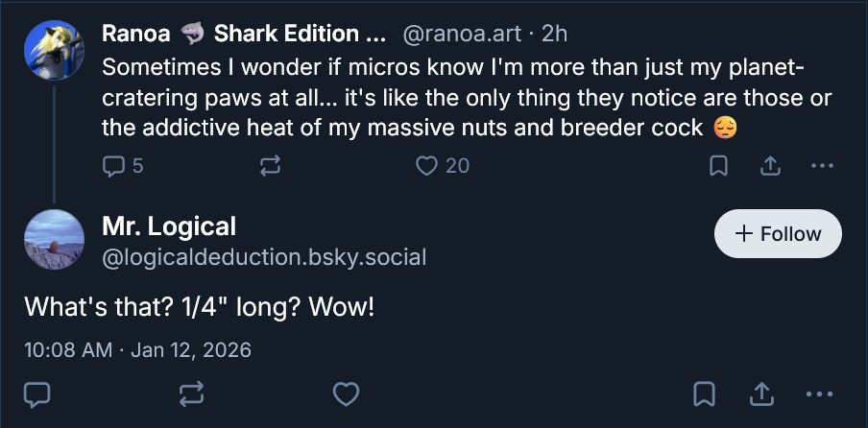Like Ranoa's post with 20 likes
Image resolution: width=868 pixels, height=428 pixels.
coord(426,166)
